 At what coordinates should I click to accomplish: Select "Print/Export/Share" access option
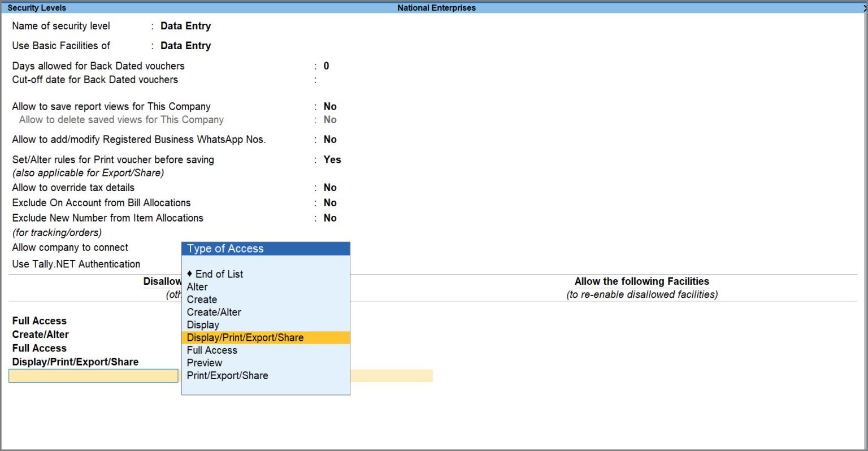tap(228, 375)
